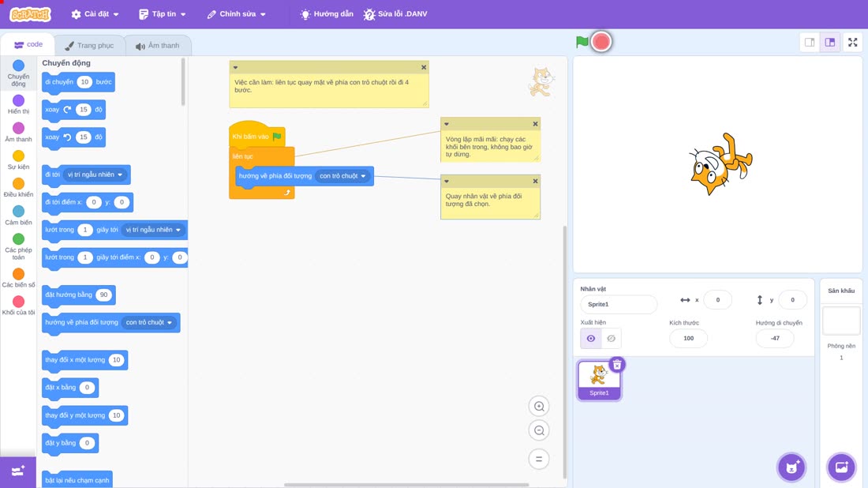
Task: Open the choose a sprite button
Action: tap(791, 467)
